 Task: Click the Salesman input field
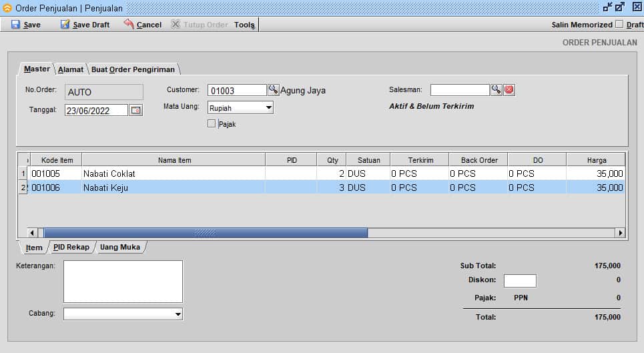pos(460,90)
